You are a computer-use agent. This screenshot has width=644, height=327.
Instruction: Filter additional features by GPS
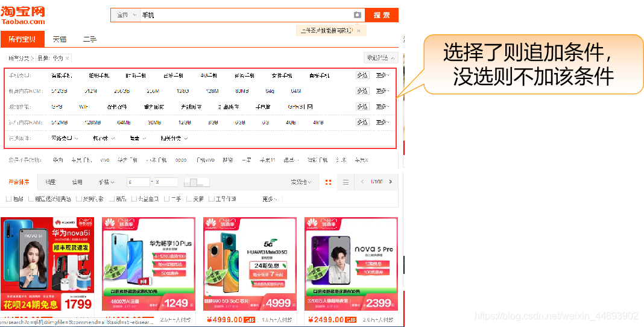click(x=57, y=106)
